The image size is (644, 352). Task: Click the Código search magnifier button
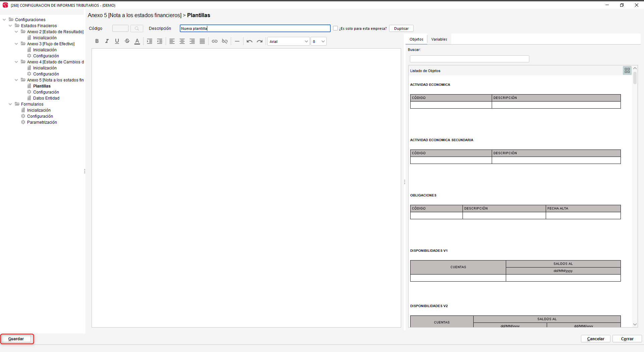click(x=137, y=28)
